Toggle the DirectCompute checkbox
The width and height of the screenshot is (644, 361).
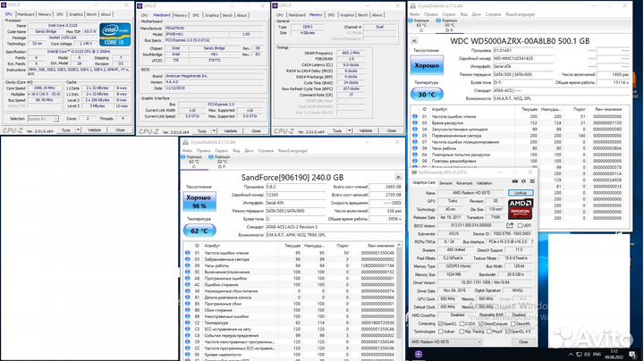pyautogui.click(x=481, y=323)
